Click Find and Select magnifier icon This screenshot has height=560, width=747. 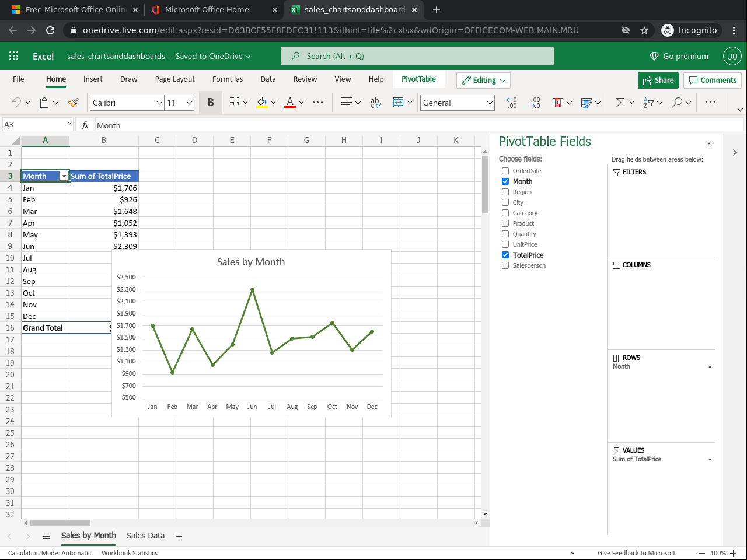[x=677, y=103]
